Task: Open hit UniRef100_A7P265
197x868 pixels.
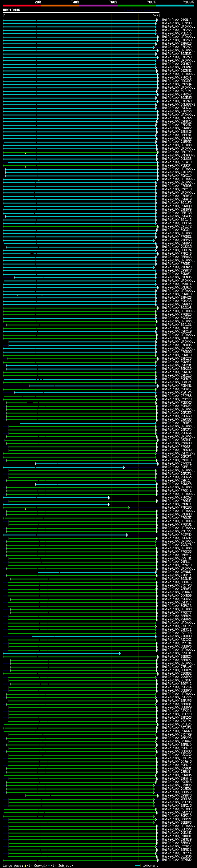Action: point(176,508)
